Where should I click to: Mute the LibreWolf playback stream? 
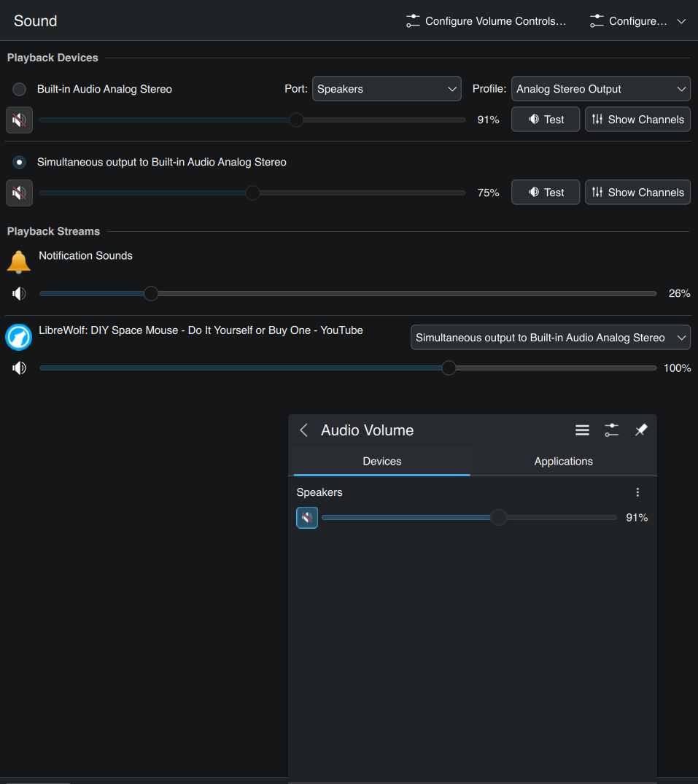tap(19, 368)
